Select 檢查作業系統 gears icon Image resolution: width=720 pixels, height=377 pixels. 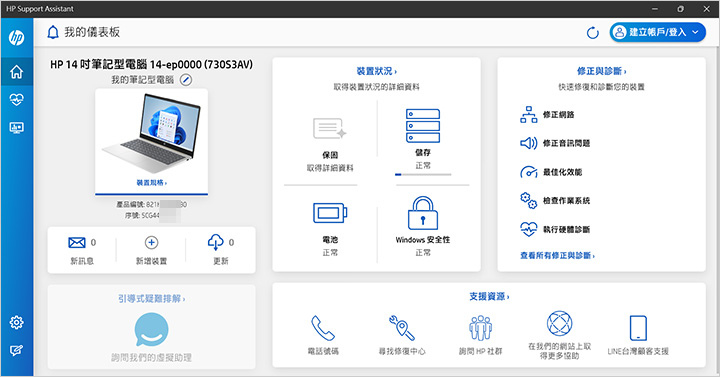coord(529,201)
